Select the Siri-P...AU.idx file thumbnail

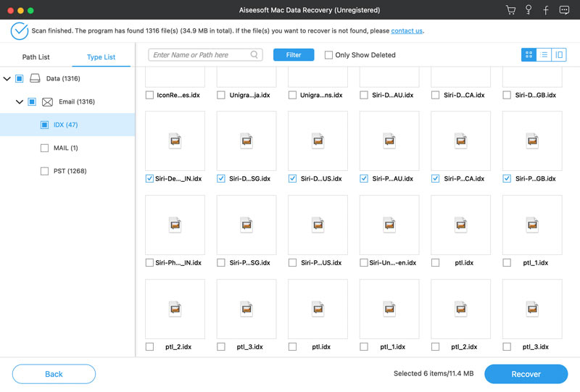[389, 141]
